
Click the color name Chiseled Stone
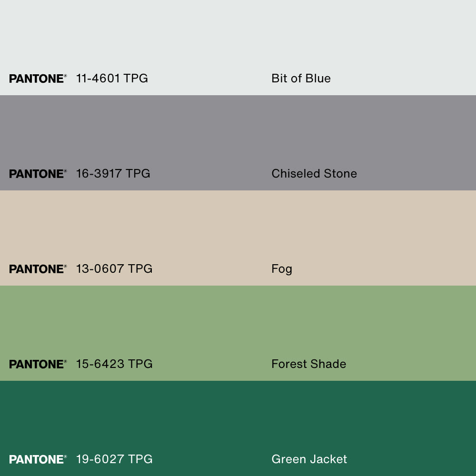click(x=314, y=174)
